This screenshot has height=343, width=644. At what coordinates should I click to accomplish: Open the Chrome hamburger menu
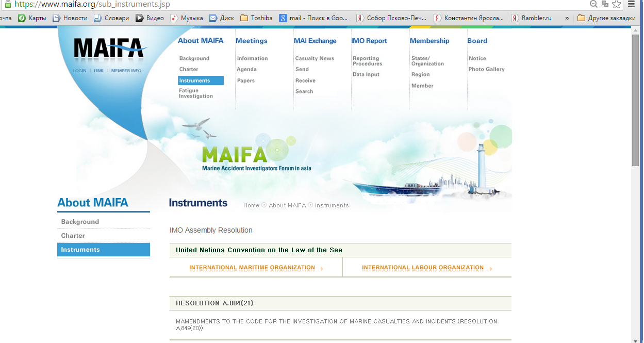pos(632,4)
